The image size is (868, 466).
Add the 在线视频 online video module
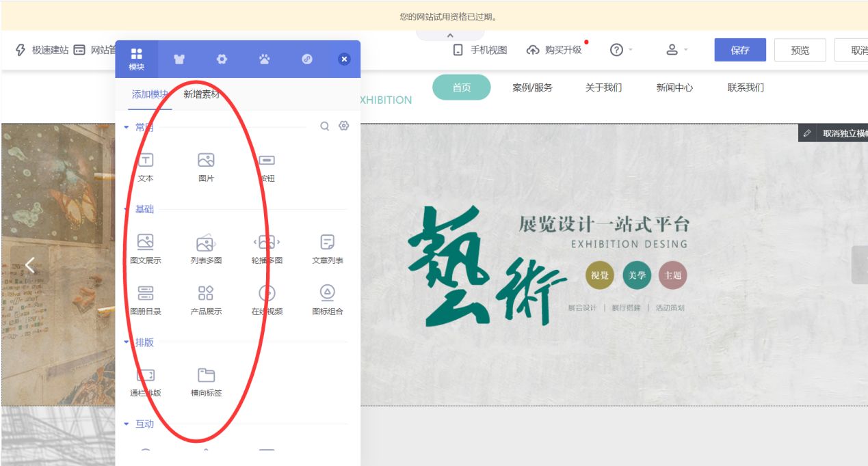click(x=267, y=300)
